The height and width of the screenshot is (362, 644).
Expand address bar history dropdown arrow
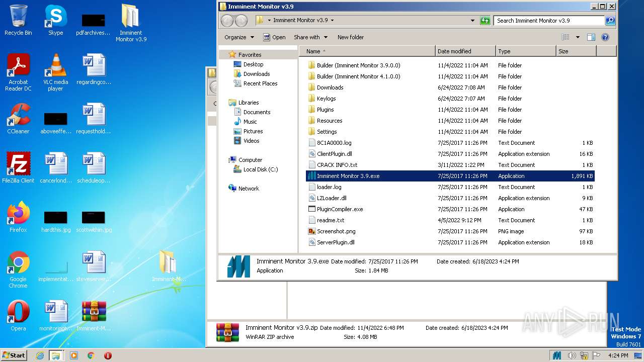coord(472,21)
